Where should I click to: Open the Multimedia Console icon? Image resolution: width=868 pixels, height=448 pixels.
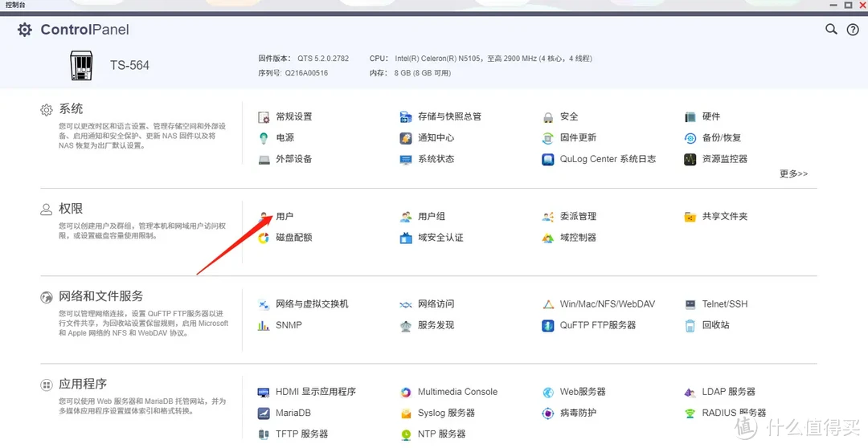coord(406,392)
